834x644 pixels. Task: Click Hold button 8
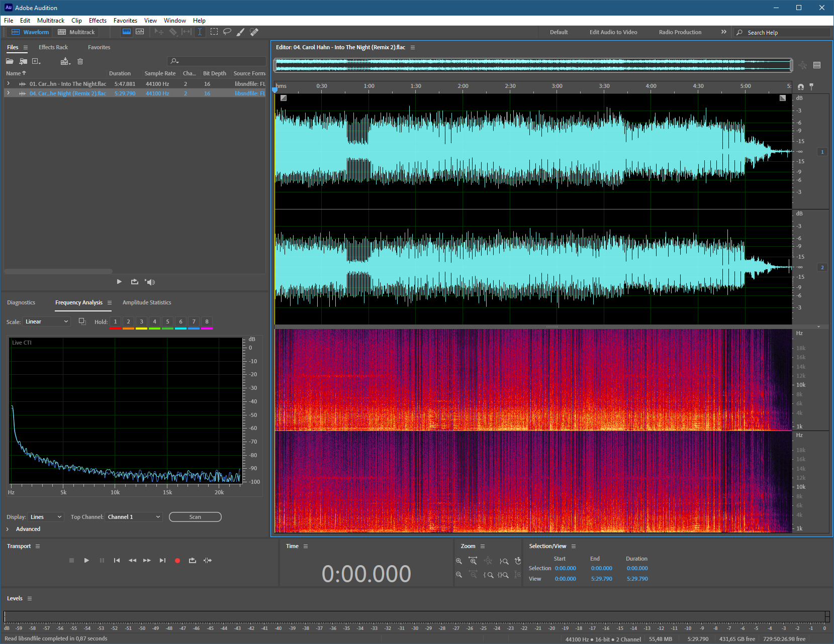(x=207, y=322)
